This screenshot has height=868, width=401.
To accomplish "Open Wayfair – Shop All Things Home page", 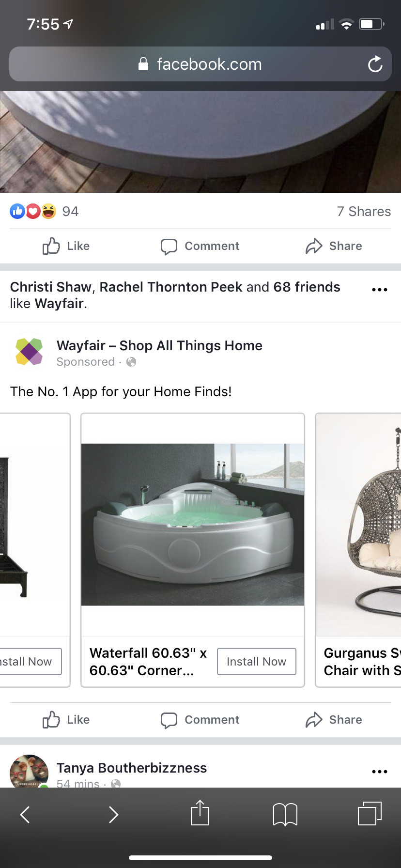I will pos(159,345).
